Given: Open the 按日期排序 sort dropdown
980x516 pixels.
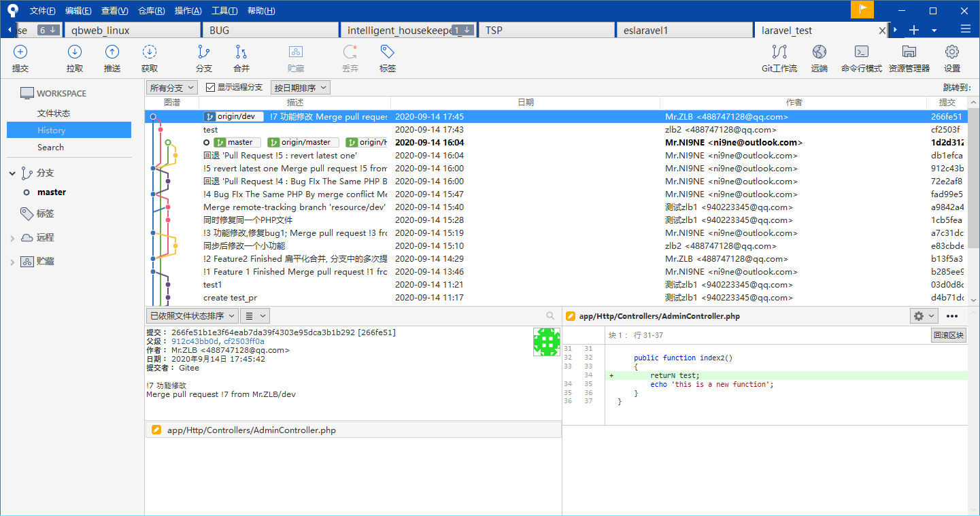Looking at the screenshot, I should coord(300,88).
